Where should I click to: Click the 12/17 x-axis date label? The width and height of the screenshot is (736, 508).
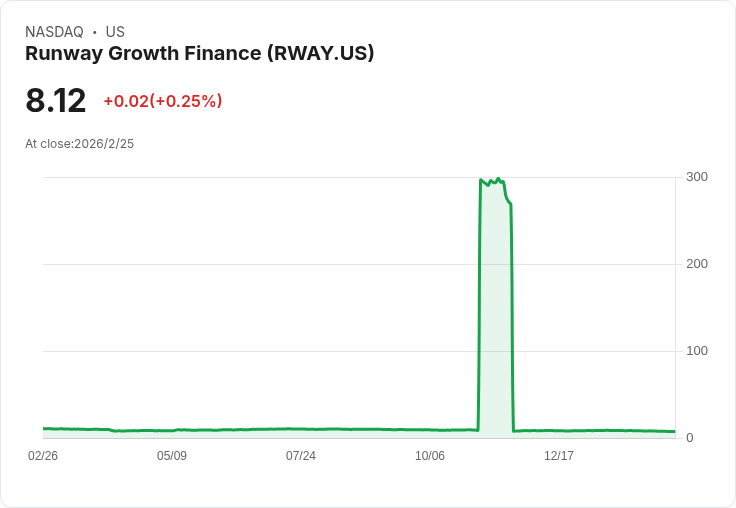point(559,456)
